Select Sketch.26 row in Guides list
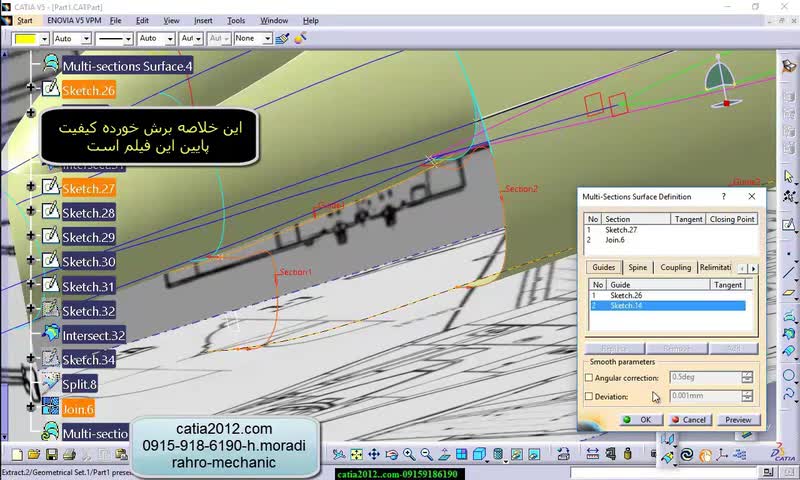 pos(668,295)
